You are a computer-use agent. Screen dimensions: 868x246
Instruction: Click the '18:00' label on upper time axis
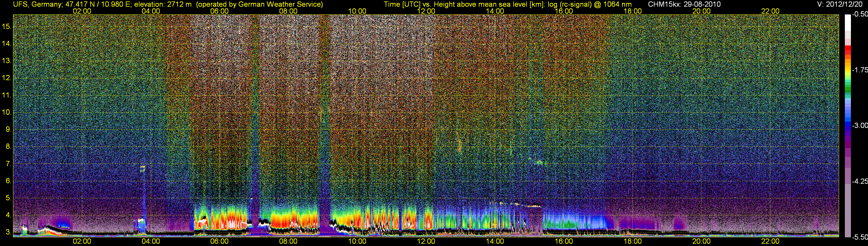coord(632,11)
